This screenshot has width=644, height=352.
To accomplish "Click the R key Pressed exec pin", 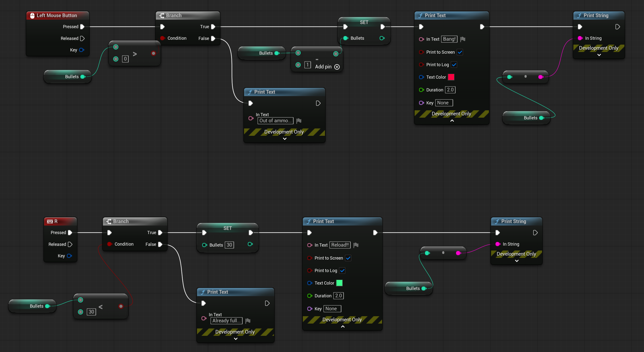I will click(x=70, y=232).
